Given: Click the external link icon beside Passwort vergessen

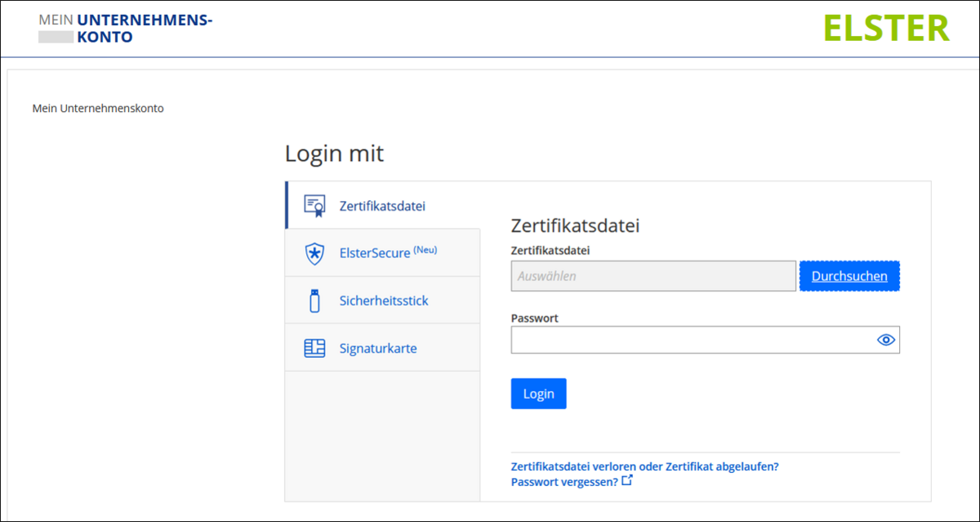Looking at the screenshot, I should click(627, 481).
